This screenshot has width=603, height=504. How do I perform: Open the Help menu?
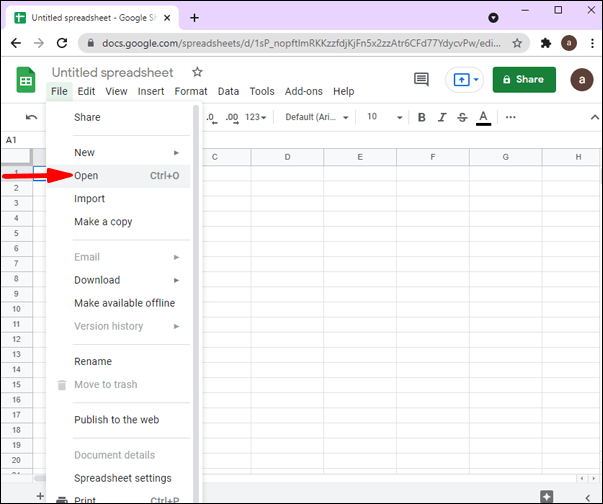pyautogui.click(x=344, y=91)
